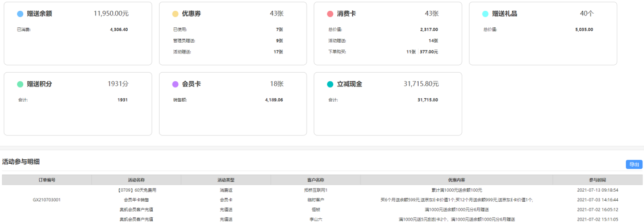Click the 导出 export button
This screenshot has width=644, height=224.
(634, 164)
